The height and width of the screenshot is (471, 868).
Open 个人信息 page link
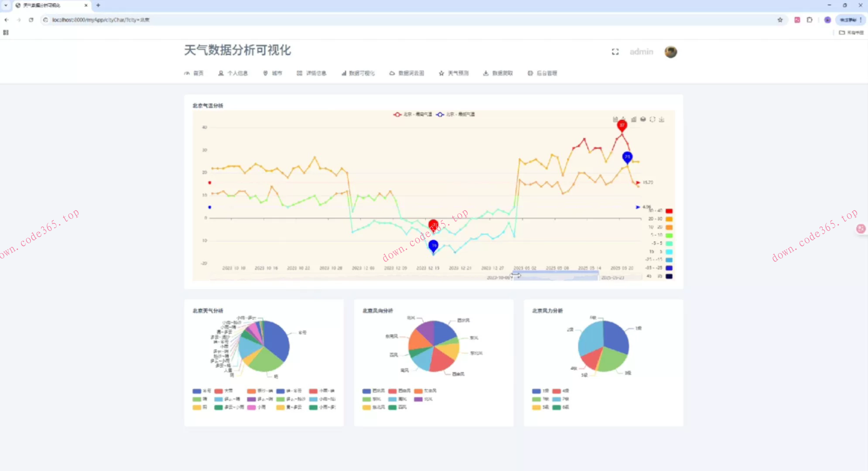(233, 73)
